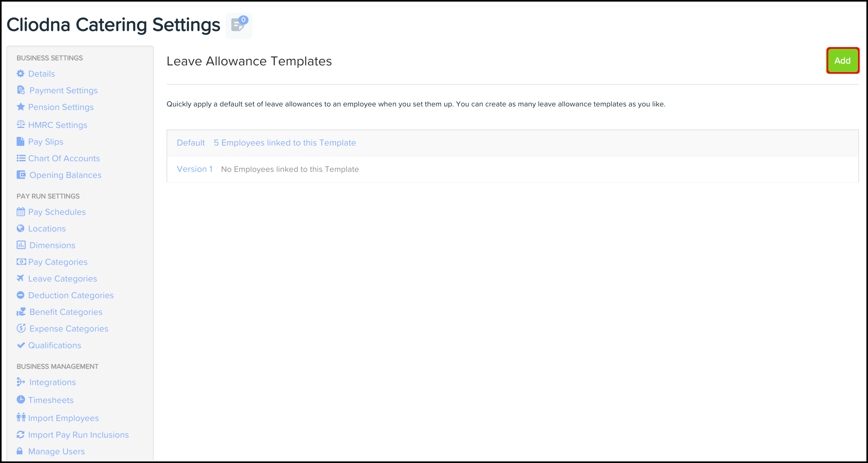Click the minus circle icon beside Deduction Categories
This screenshot has height=463, width=868.
tap(20, 295)
